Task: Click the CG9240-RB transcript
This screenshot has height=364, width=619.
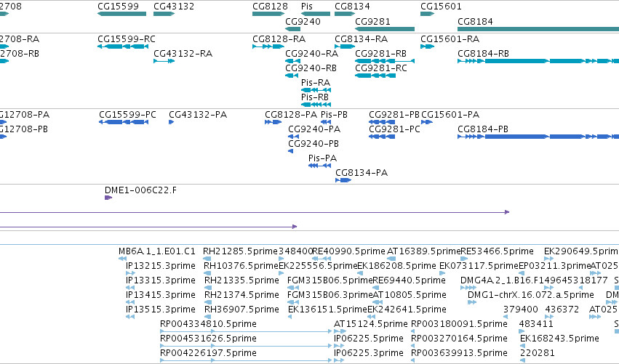Action: click(x=292, y=76)
